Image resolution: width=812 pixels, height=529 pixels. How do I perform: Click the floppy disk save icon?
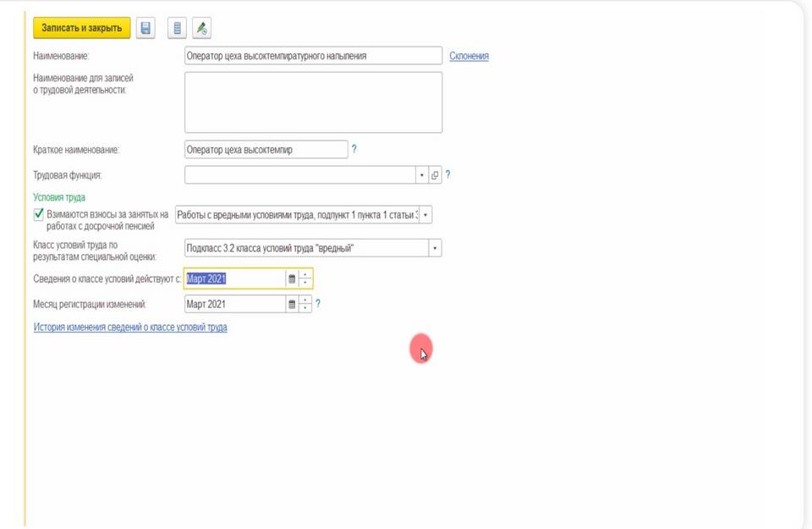coord(145,28)
